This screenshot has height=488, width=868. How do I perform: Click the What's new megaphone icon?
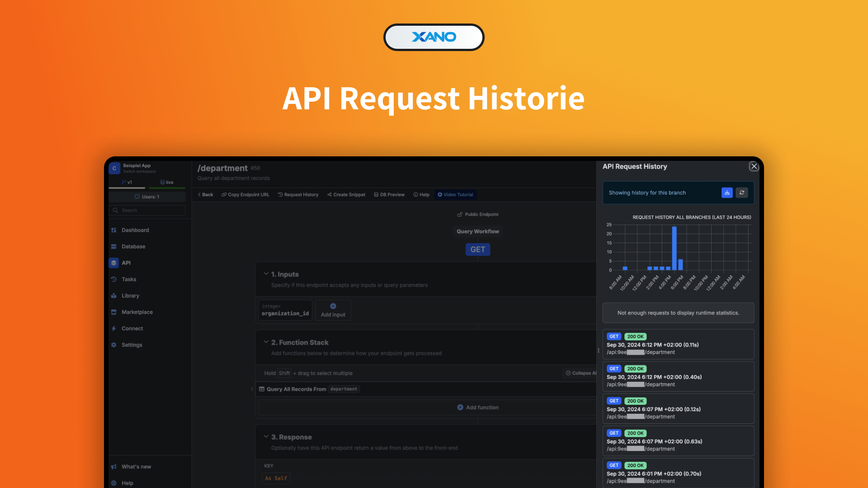(114, 467)
